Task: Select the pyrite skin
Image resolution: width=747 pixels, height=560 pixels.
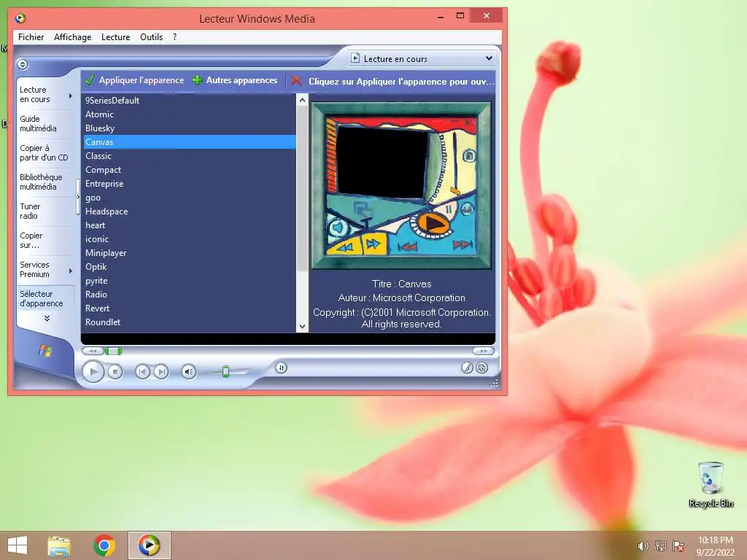Action: pos(190,281)
